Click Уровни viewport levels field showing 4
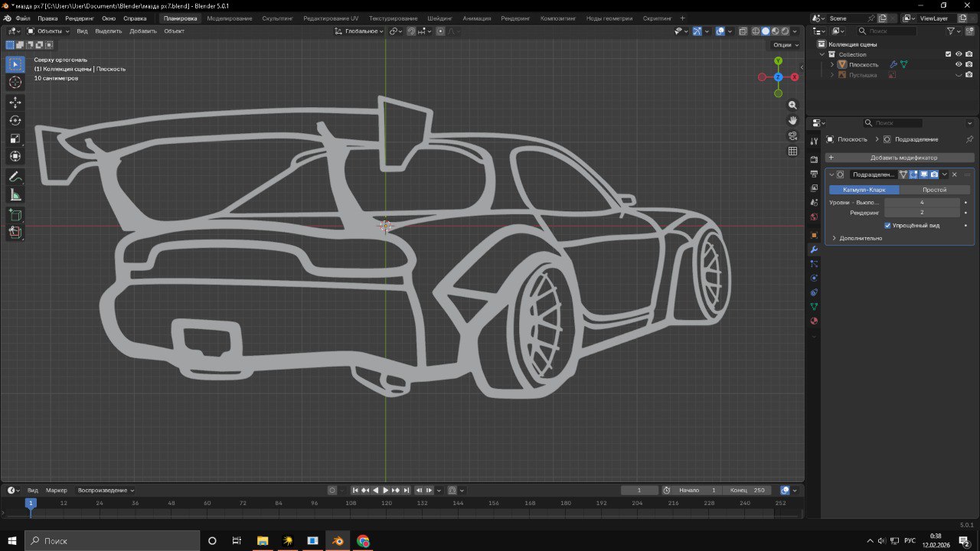 coord(922,202)
